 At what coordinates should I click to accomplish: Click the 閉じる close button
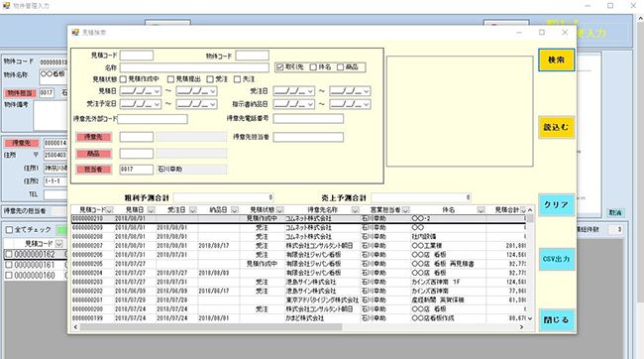click(x=557, y=320)
